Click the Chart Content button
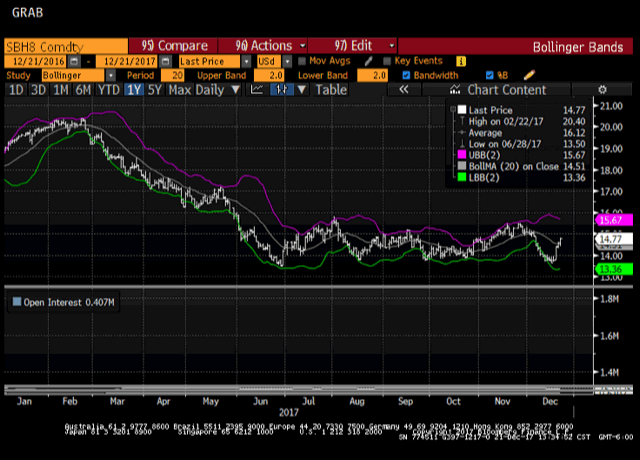The image size is (640, 460). 496,89
